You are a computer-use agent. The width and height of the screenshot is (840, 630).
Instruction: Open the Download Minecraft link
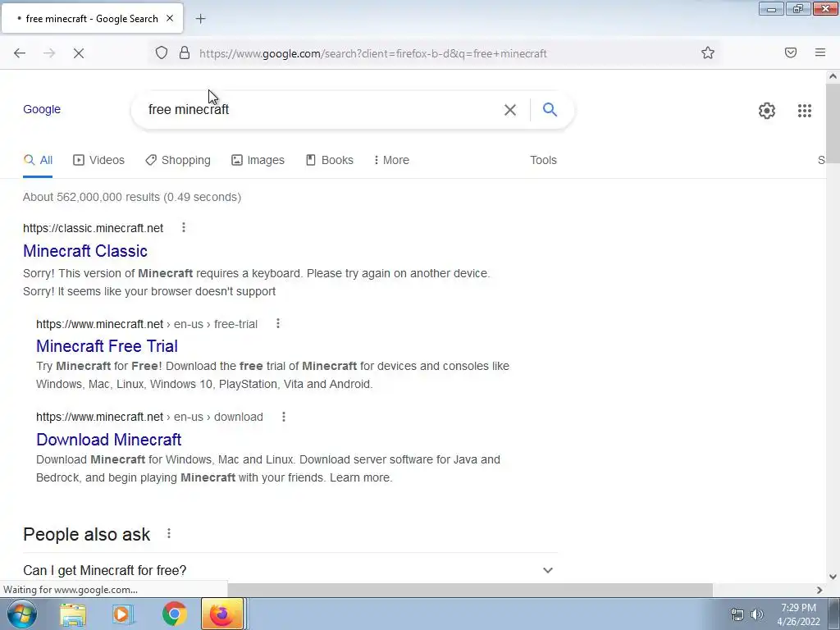[x=109, y=440]
